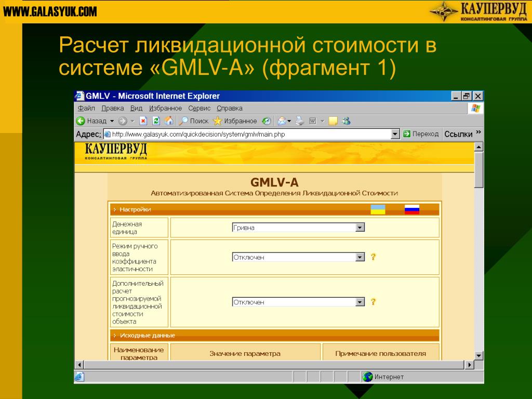
Task: Stop page loading with red X icon
Action: pos(143,121)
